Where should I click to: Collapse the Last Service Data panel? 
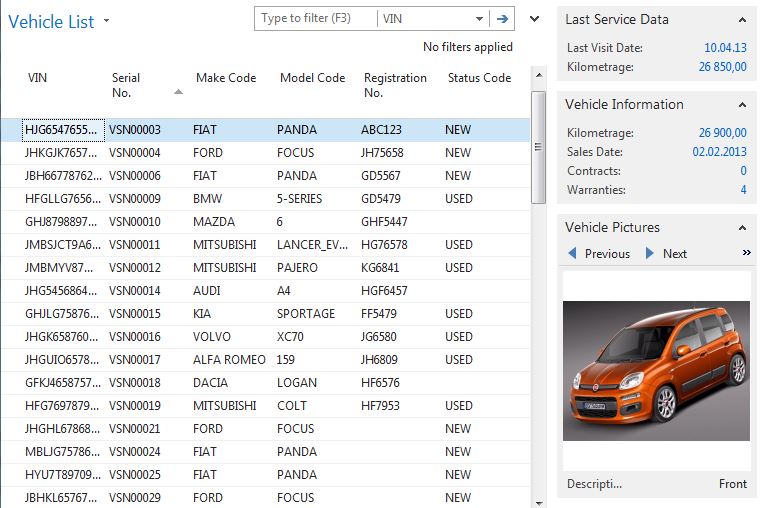coord(742,20)
